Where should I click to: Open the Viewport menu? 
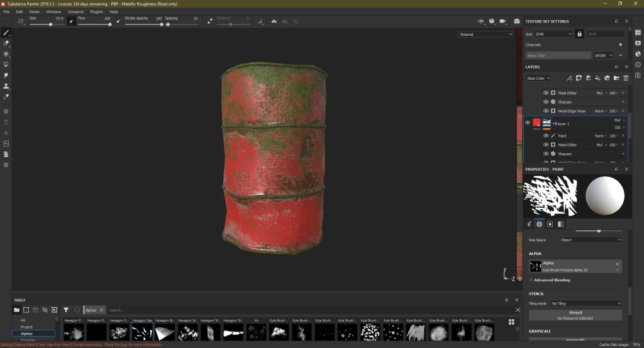pyautogui.click(x=75, y=11)
